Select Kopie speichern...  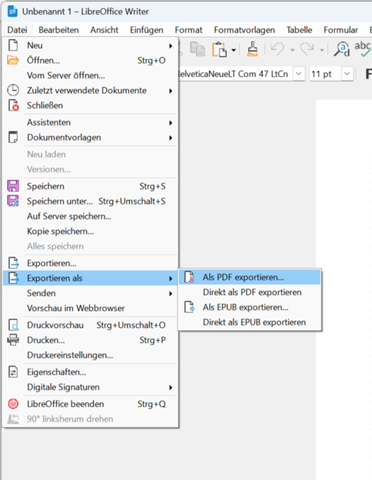point(90,231)
